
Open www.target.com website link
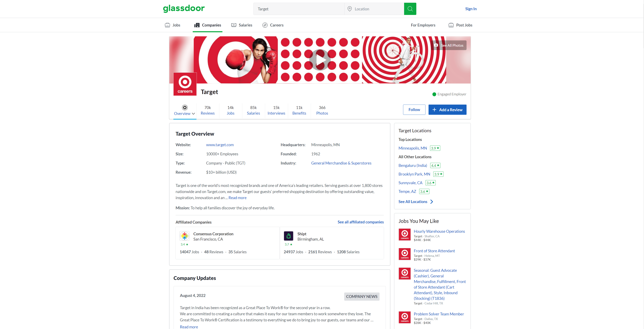point(220,144)
